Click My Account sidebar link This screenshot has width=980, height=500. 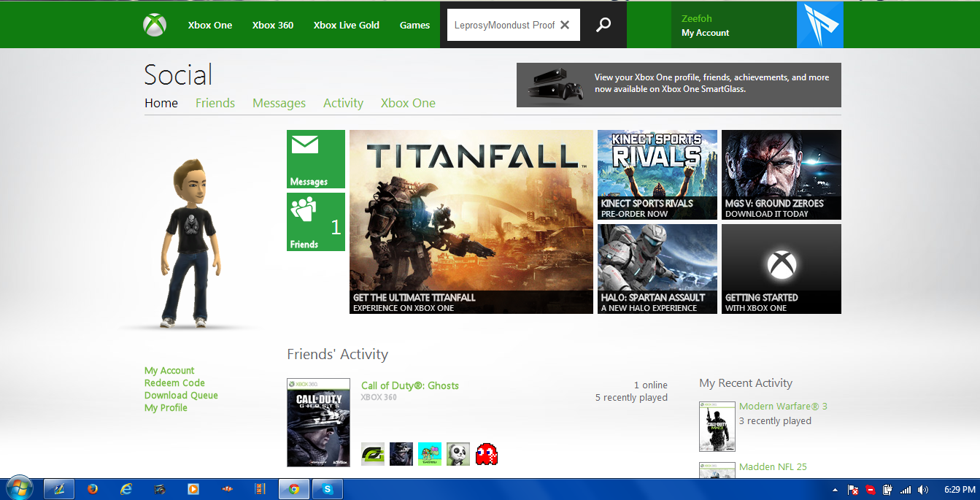pyautogui.click(x=169, y=371)
